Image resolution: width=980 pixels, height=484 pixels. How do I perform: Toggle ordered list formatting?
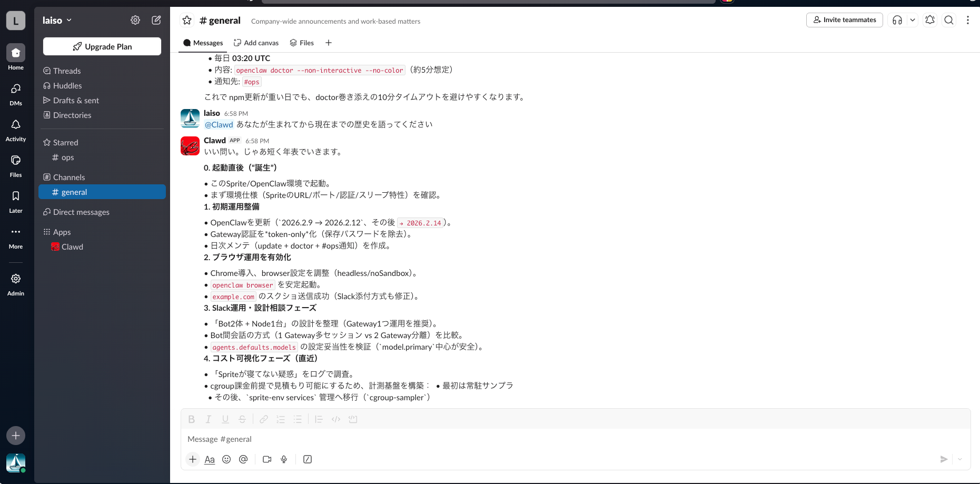pos(281,419)
